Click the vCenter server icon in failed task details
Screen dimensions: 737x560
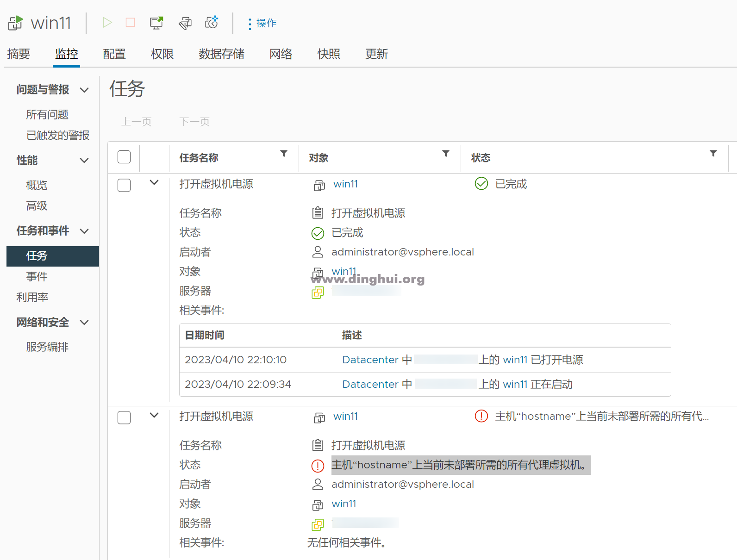[318, 525]
